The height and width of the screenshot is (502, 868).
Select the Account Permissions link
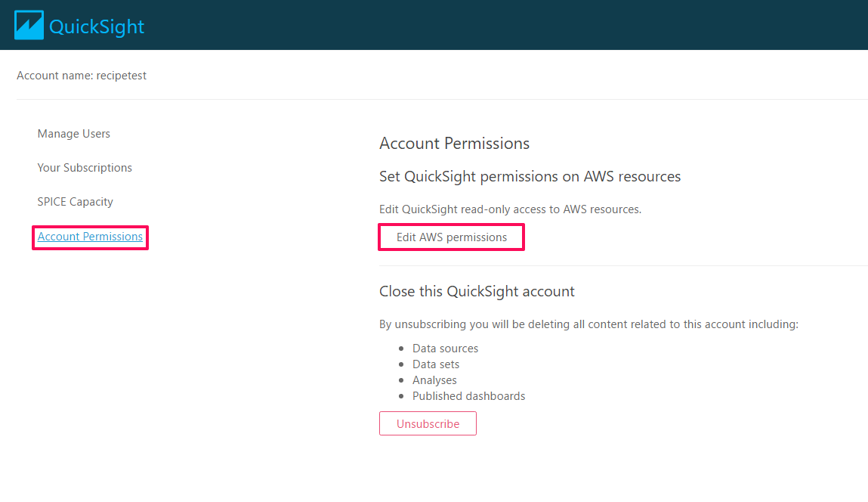click(x=90, y=237)
